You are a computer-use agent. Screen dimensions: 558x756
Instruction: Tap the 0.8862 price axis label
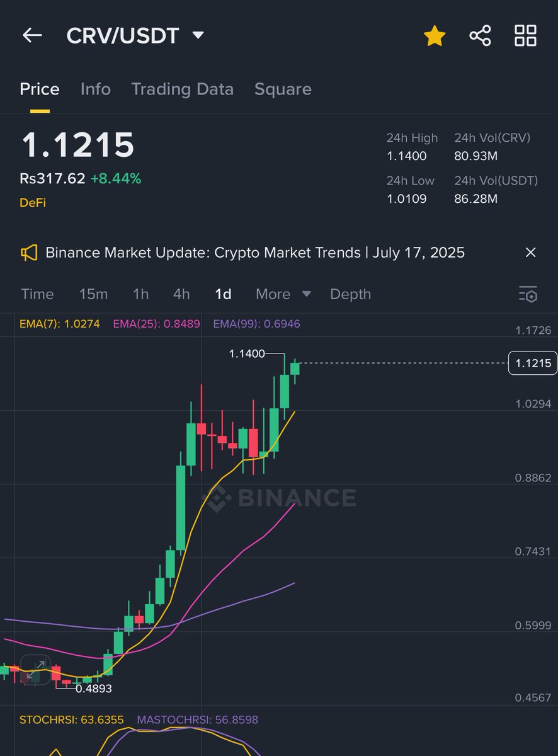click(533, 478)
